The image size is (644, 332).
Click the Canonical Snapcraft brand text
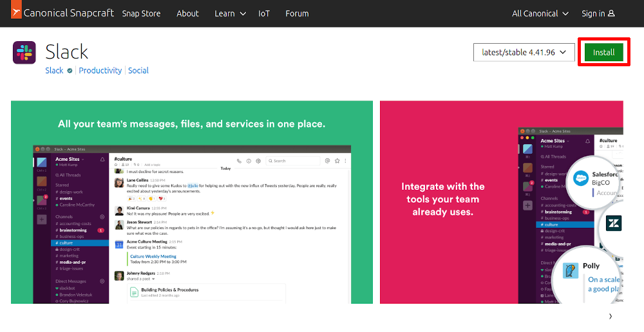[69, 13]
